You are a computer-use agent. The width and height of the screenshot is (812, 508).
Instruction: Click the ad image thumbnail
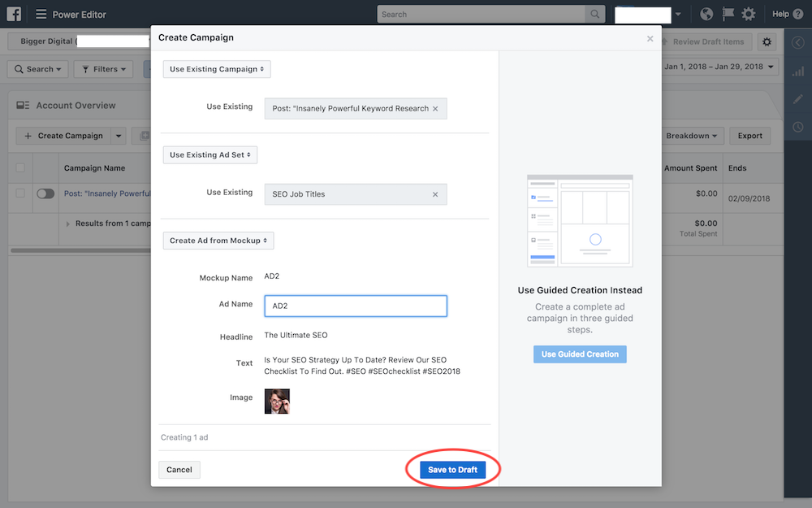pos(277,402)
